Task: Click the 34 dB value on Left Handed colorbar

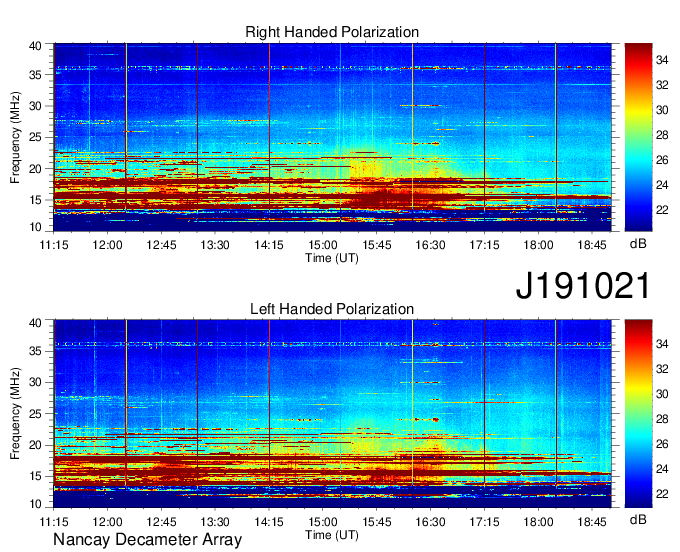Action: coord(662,344)
